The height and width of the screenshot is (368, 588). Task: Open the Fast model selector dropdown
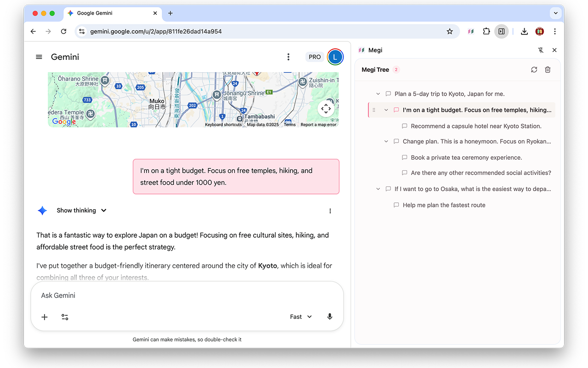(301, 317)
